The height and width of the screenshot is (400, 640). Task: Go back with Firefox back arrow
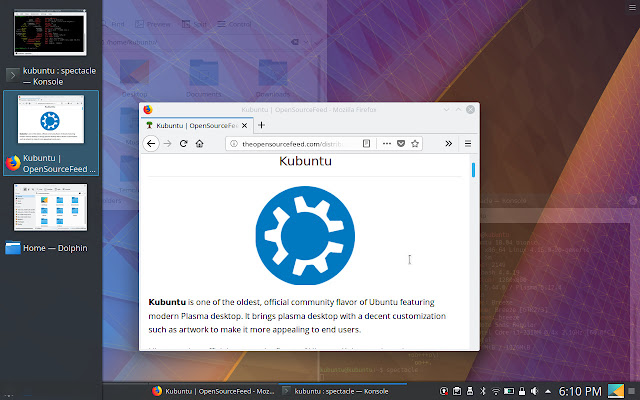151,144
